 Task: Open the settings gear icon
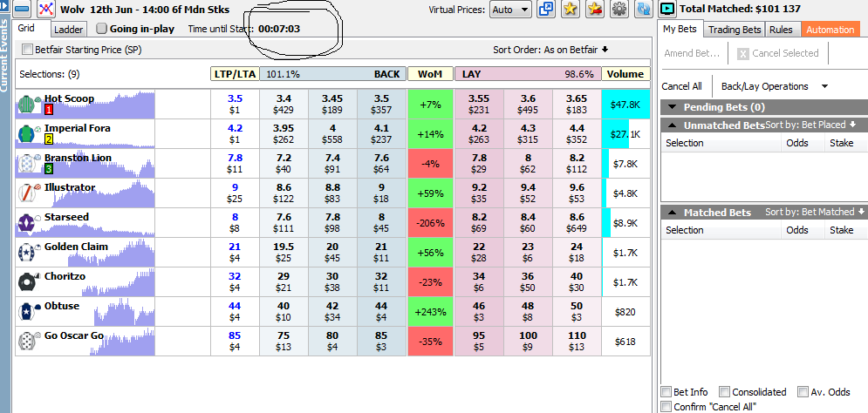pos(619,10)
